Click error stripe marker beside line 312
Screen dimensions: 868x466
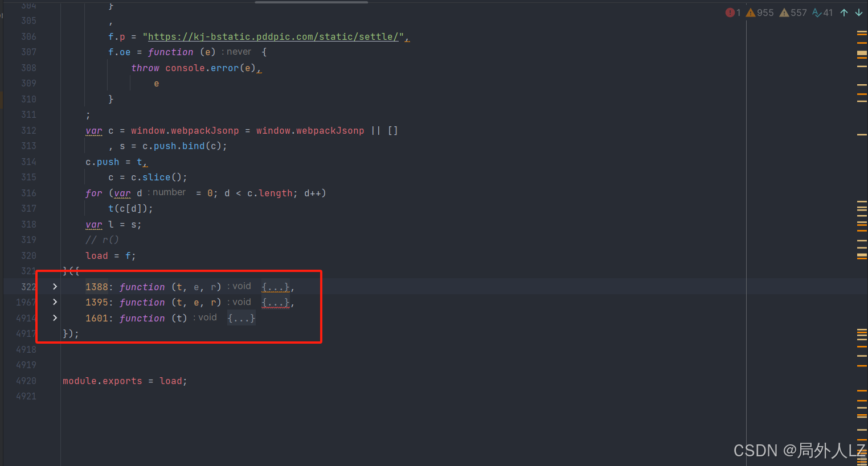point(862,134)
